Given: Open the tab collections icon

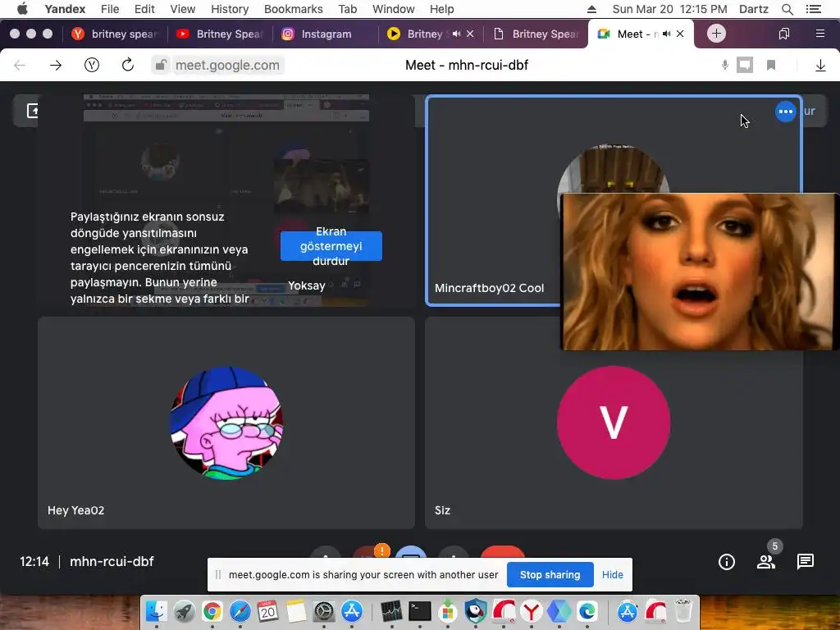Looking at the screenshot, I should click(x=783, y=34).
